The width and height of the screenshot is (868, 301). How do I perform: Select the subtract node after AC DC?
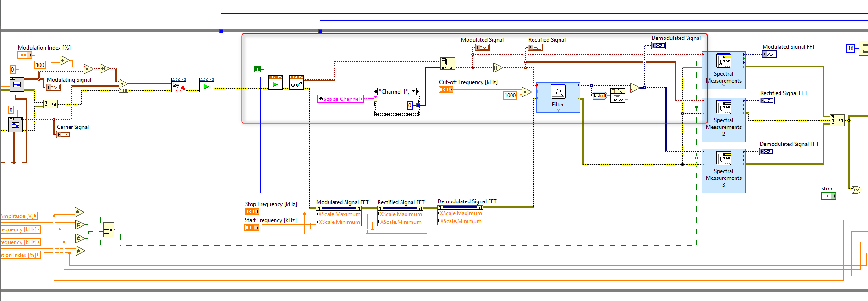635,88
